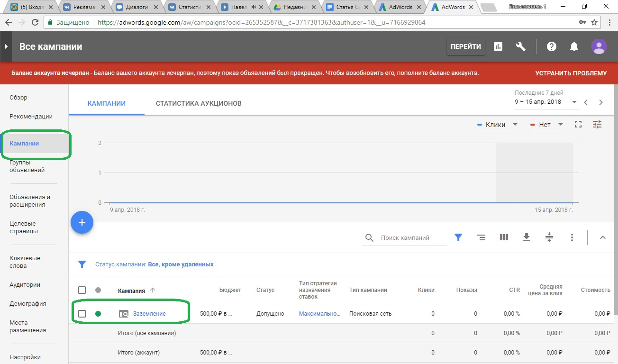Expand the date range dropdown
The height and width of the screenshot is (364, 618).
coord(574,102)
